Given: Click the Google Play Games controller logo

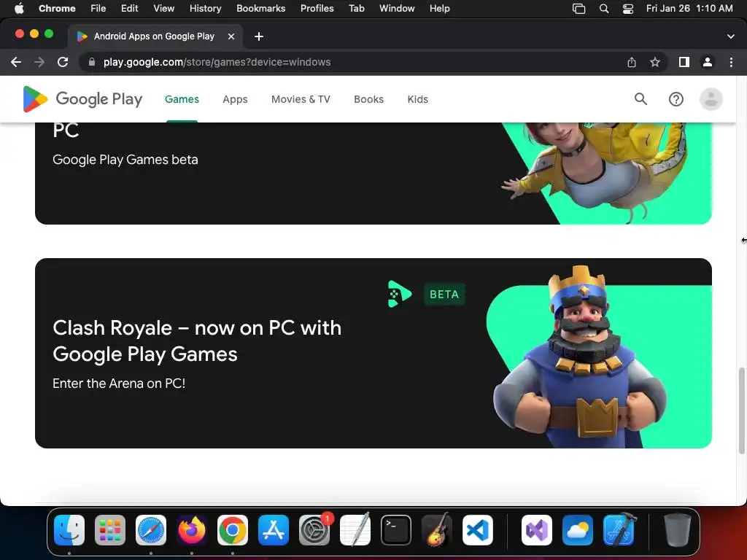Looking at the screenshot, I should pyautogui.click(x=399, y=294).
